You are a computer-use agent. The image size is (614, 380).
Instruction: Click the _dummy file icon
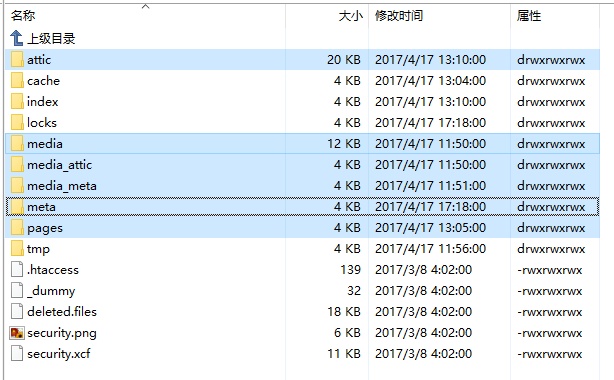click(17, 291)
